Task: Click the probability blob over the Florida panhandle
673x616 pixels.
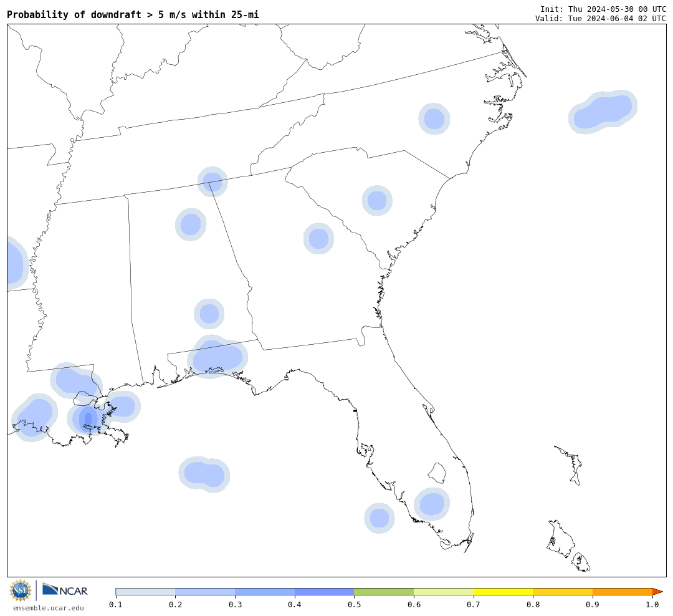Action: (217, 357)
